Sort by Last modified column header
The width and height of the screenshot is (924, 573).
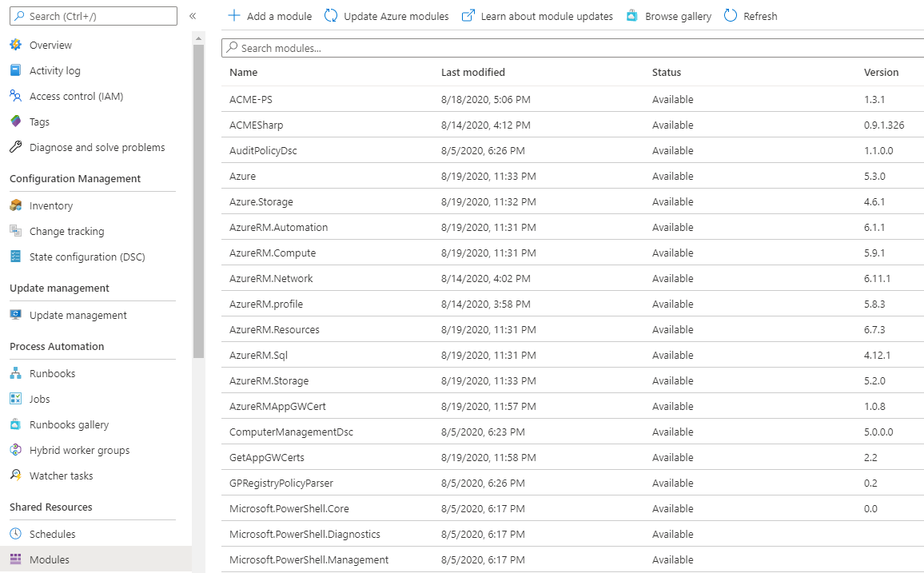point(472,72)
